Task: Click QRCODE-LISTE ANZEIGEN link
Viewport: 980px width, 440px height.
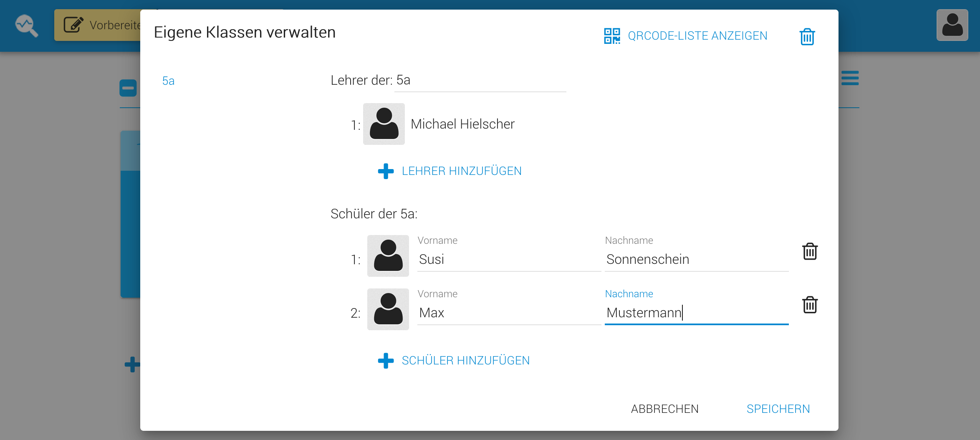Action: [697, 36]
